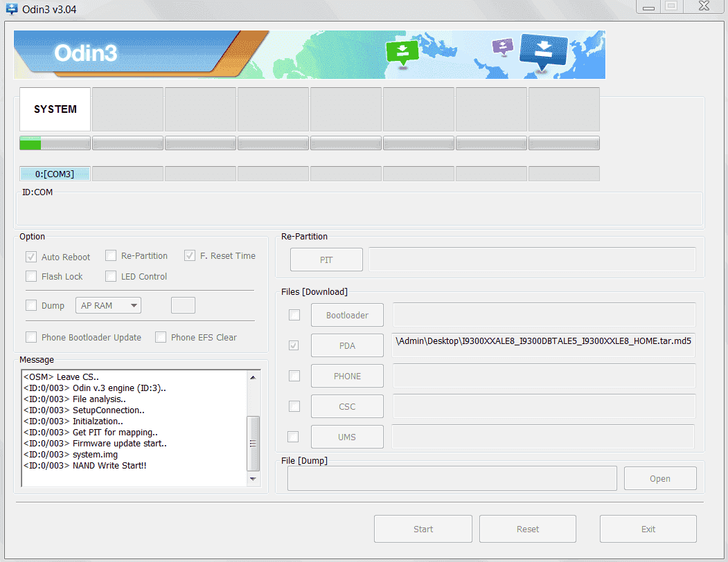The height and width of the screenshot is (562, 728).
Task: Click Message log scroll down arrow
Action: [253, 479]
